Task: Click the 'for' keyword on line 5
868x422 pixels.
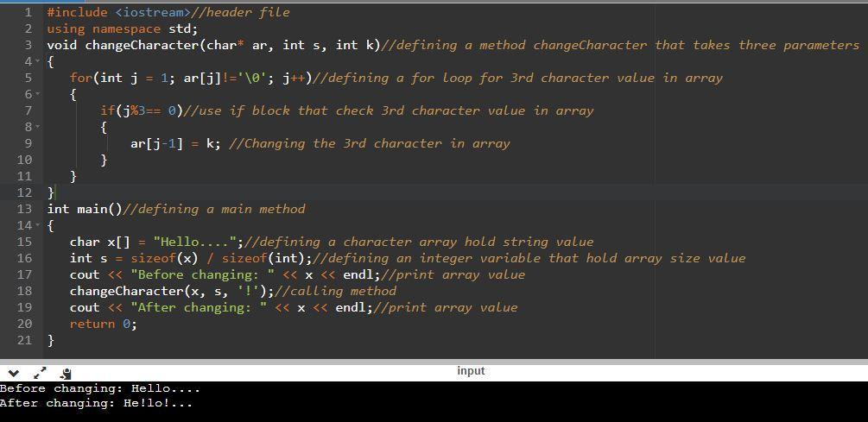Action: click(x=81, y=78)
